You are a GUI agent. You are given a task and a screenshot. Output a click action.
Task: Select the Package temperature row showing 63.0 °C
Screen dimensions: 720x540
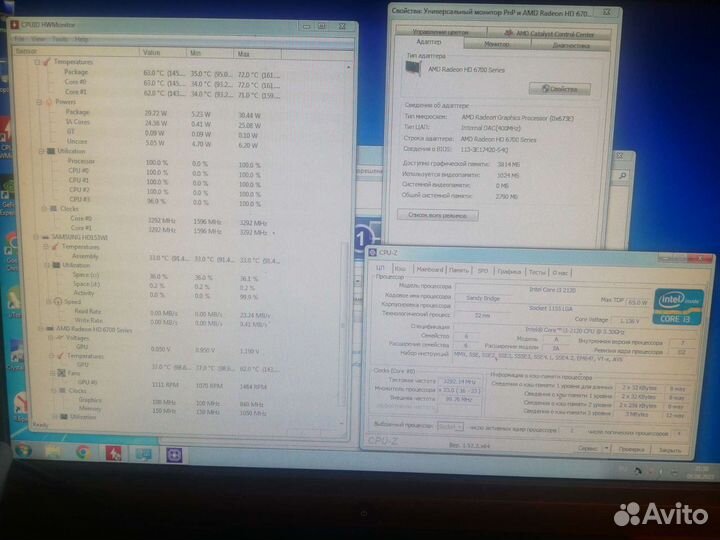179,73
